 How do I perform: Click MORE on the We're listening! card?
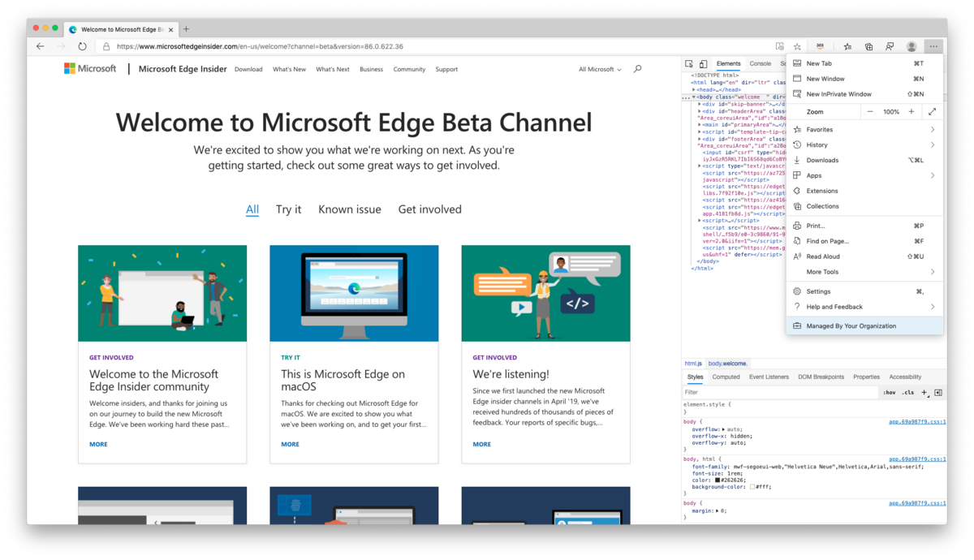[x=481, y=444]
